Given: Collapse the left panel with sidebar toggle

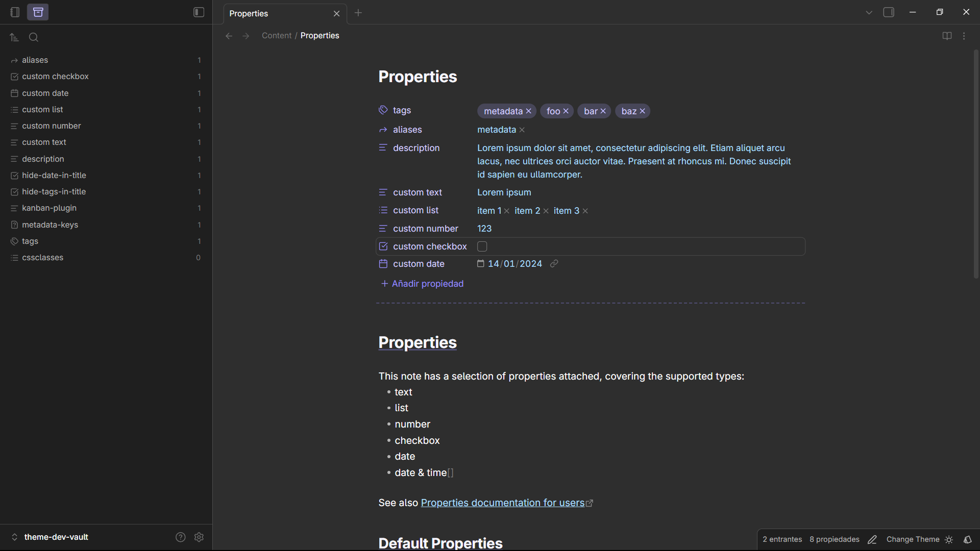Looking at the screenshot, I should point(199,12).
